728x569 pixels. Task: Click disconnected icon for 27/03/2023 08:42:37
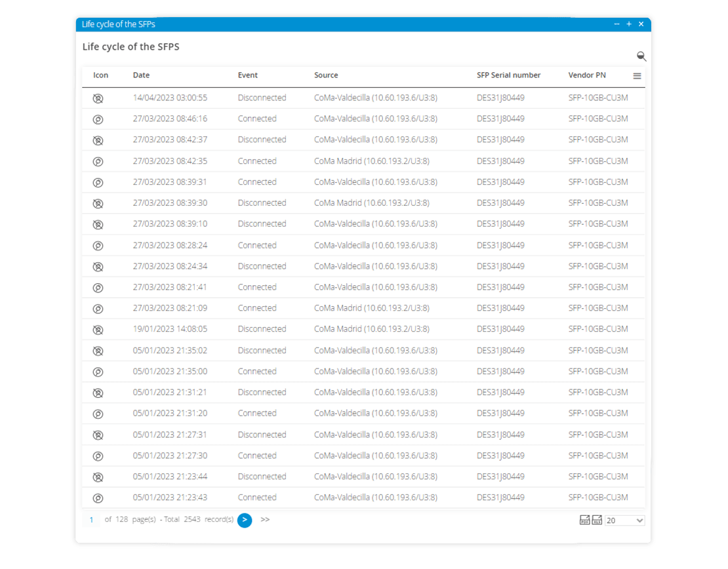tap(98, 140)
